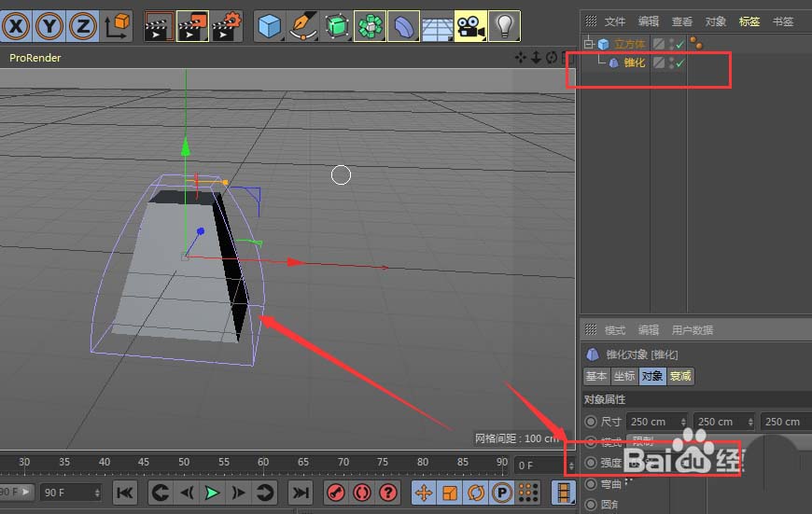Screen dimensions: 812x514
Task: Open the 模式 menu in attribute manager
Action: [615, 329]
